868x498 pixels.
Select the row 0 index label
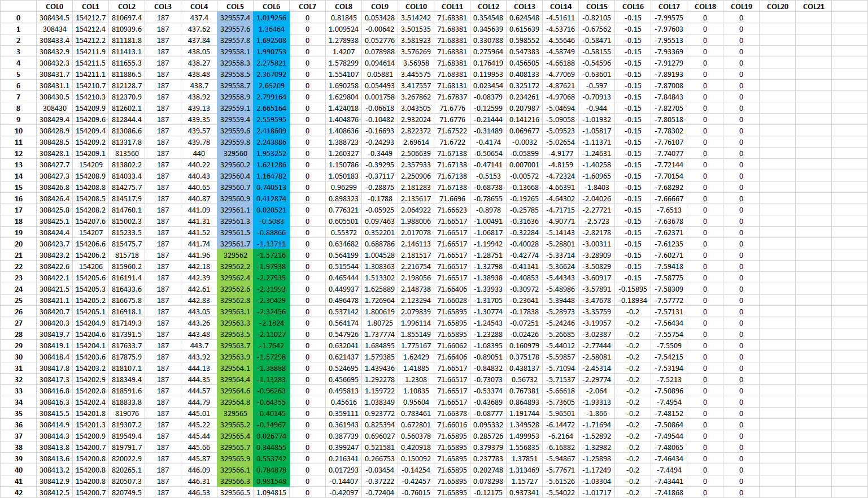(19, 18)
